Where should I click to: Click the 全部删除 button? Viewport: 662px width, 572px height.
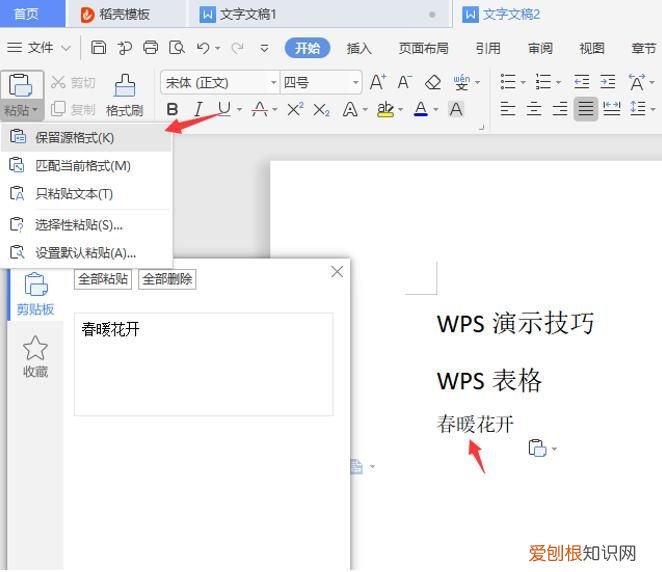(x=167, y=279)
